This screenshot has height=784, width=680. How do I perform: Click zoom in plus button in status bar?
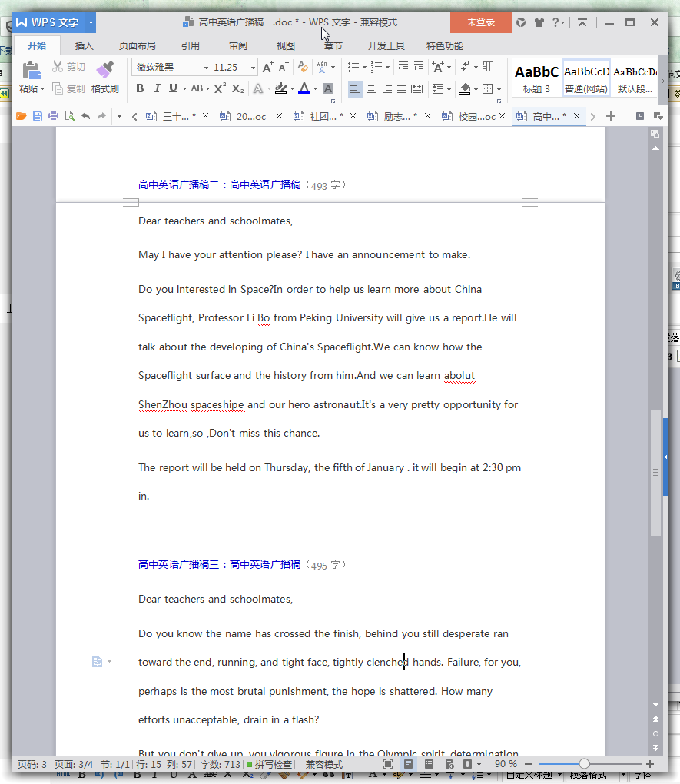[650, 764]
